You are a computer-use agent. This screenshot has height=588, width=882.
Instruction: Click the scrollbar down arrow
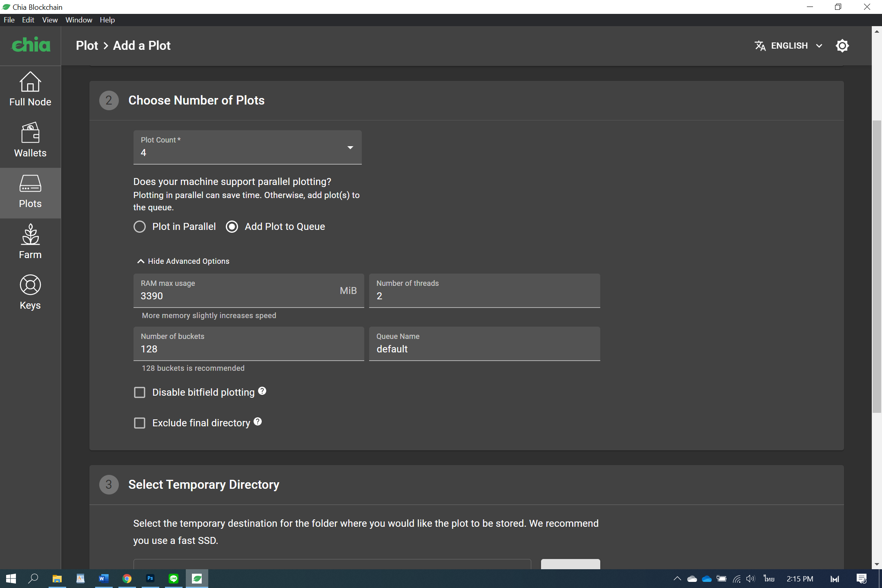click(x=877, y=564)
